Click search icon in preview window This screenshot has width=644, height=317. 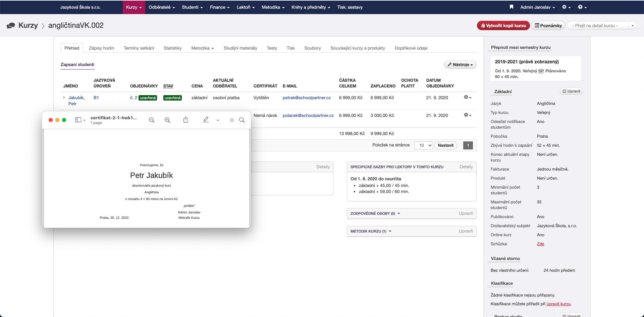(242, 120)
